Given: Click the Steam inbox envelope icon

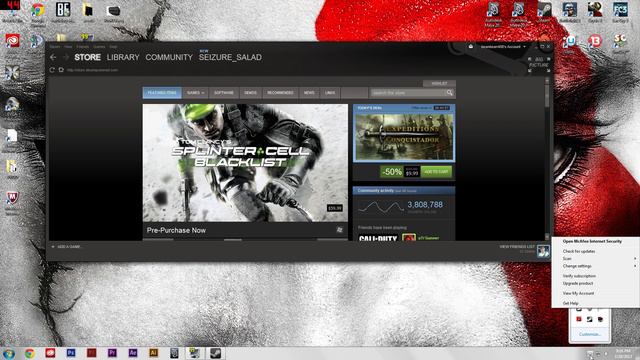Looking at the screenshot, I should point(471,47).
